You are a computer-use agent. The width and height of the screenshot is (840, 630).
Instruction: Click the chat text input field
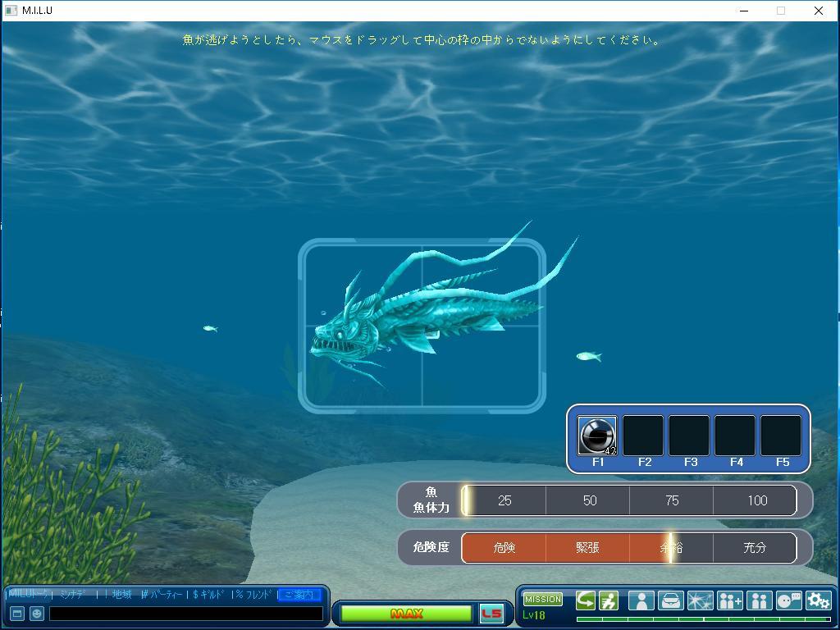pyautogui.click(x=186, y=614)
